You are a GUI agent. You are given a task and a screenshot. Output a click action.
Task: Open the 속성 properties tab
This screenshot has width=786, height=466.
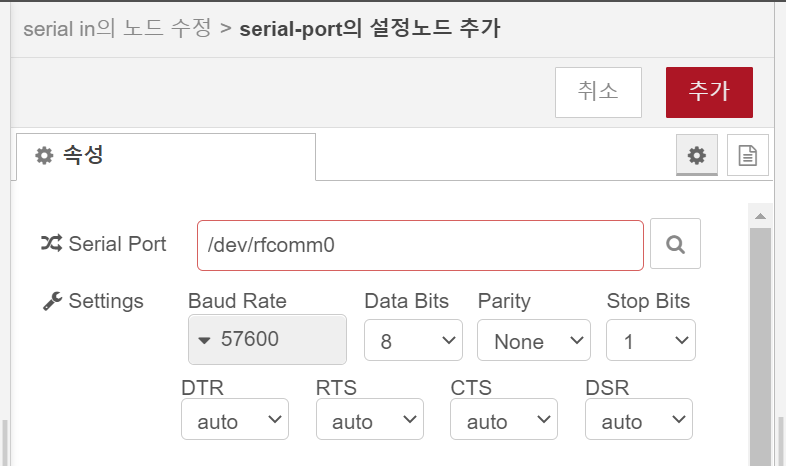(x=166, y=156)
